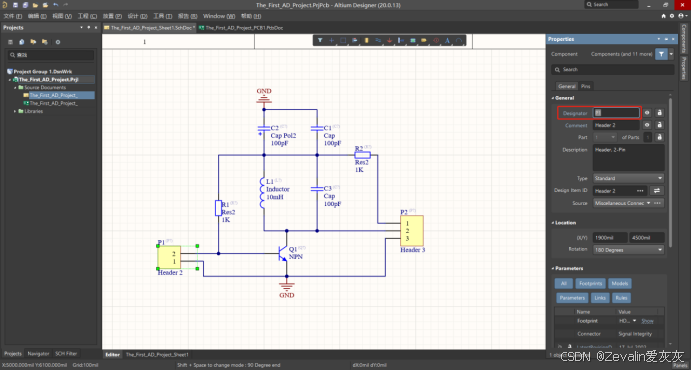Image resolution: width=692 pixels, height=371 pixels.
Task: Open the Type dropdown showing Standard
Action: 628,178
